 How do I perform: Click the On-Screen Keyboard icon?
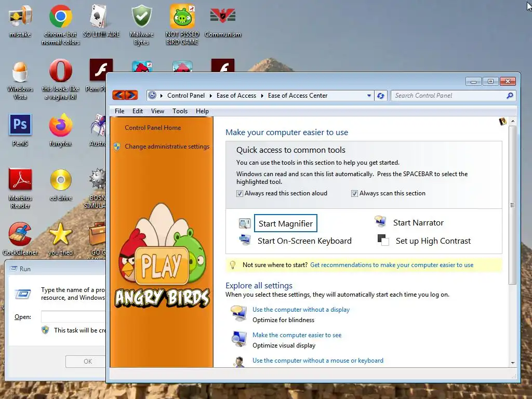pyautogui.click(x=245, y=240)
